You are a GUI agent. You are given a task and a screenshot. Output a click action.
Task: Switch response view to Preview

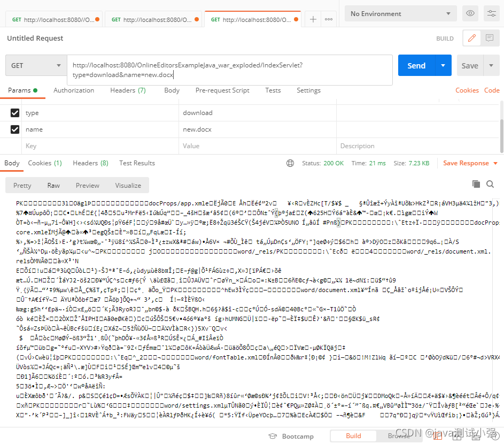click(88, 186)
